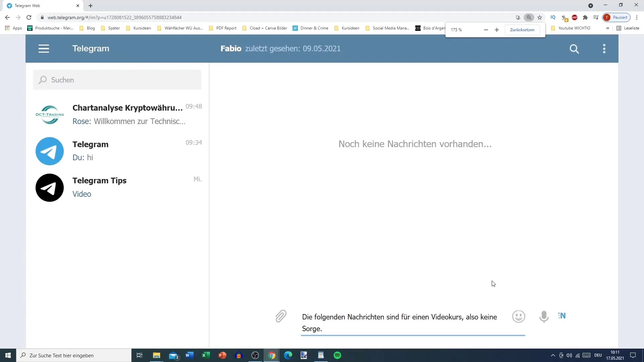Click the DCT-Trading avatar

pos(50,115)
